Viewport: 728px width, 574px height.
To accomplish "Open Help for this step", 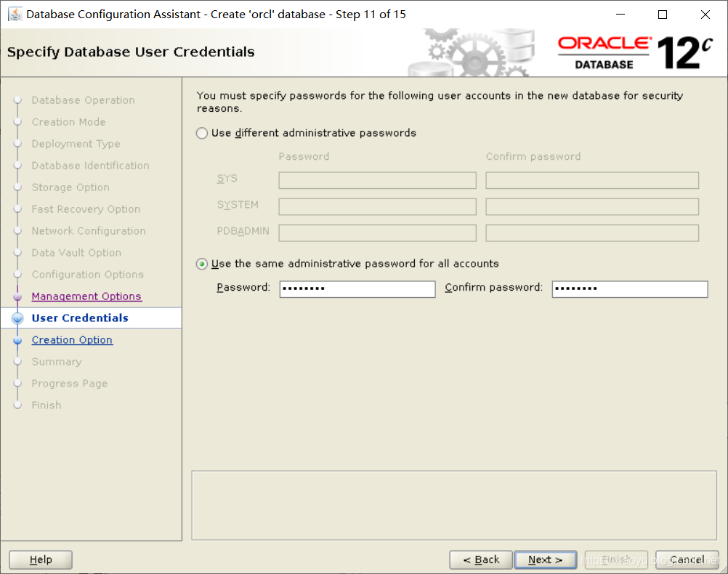I will click(41, 559).
